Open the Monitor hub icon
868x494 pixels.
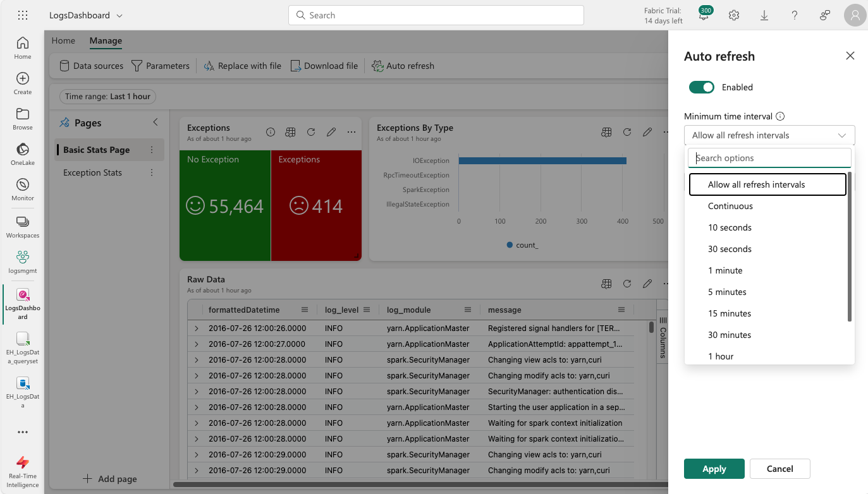point(23,190)
